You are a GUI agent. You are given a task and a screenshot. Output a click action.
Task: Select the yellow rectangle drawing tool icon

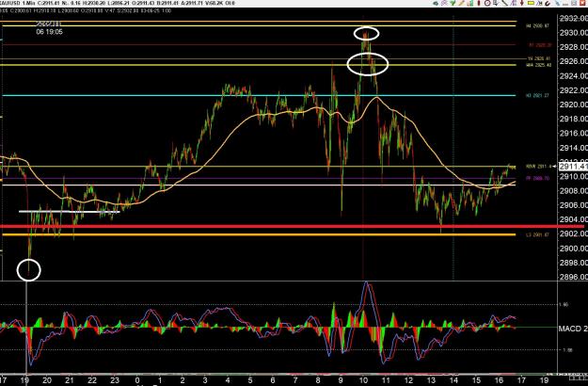tap(531, 3)
